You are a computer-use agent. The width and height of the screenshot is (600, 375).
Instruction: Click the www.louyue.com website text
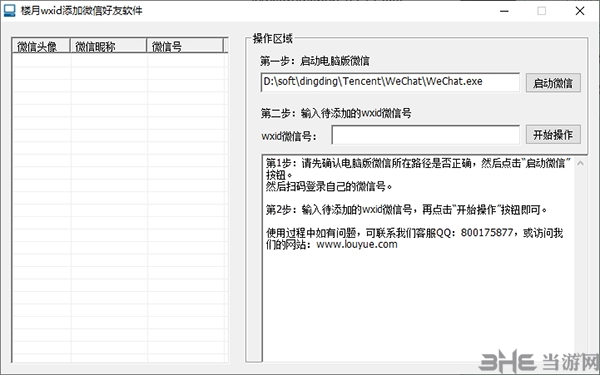click(357, 244)
